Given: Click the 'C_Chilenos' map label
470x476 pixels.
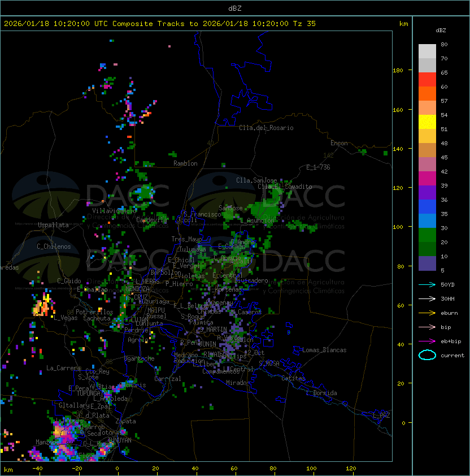Looking at the screenshot, I should [x=54, y=246].
